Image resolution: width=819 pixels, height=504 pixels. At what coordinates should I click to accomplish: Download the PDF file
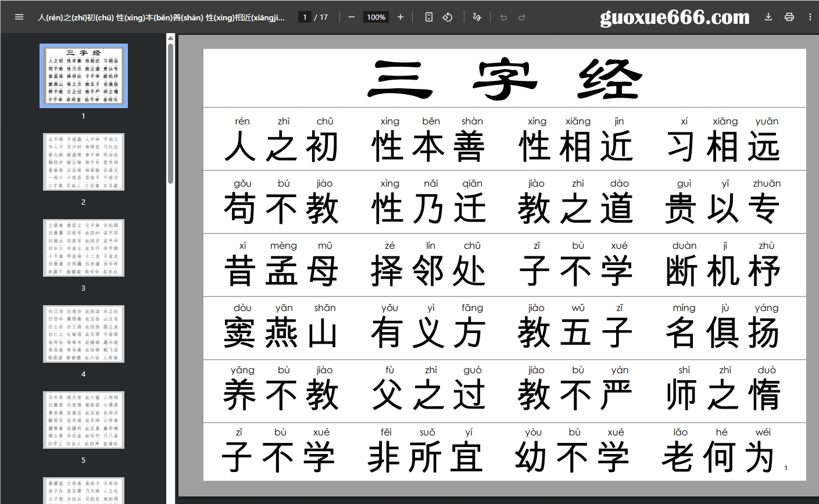point(768,17)
